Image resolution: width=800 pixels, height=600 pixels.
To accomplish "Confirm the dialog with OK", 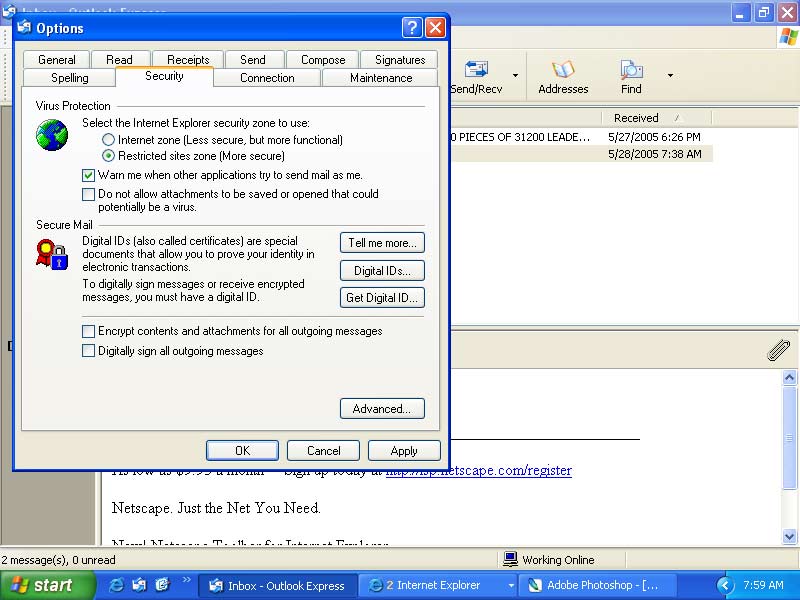I will (x=242, y=451).
